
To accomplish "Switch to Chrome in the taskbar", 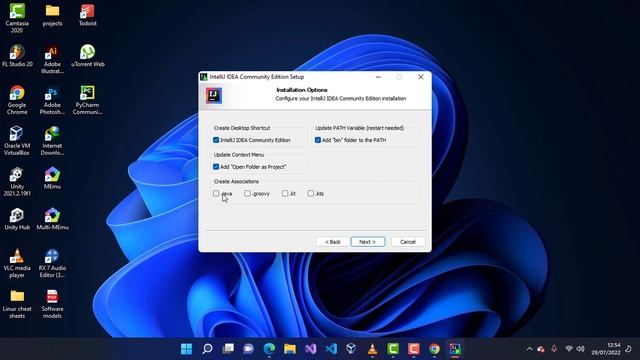I will coord(434,349).
